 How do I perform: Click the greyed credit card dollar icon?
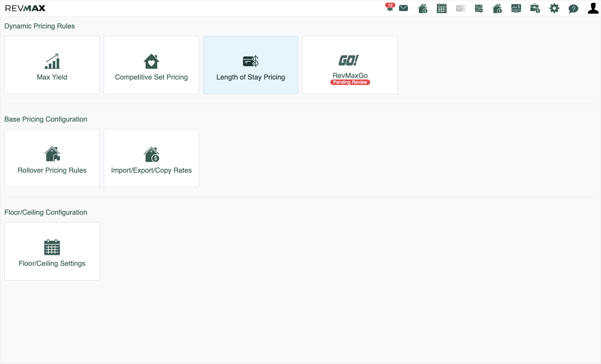click(x=461, y=8)
